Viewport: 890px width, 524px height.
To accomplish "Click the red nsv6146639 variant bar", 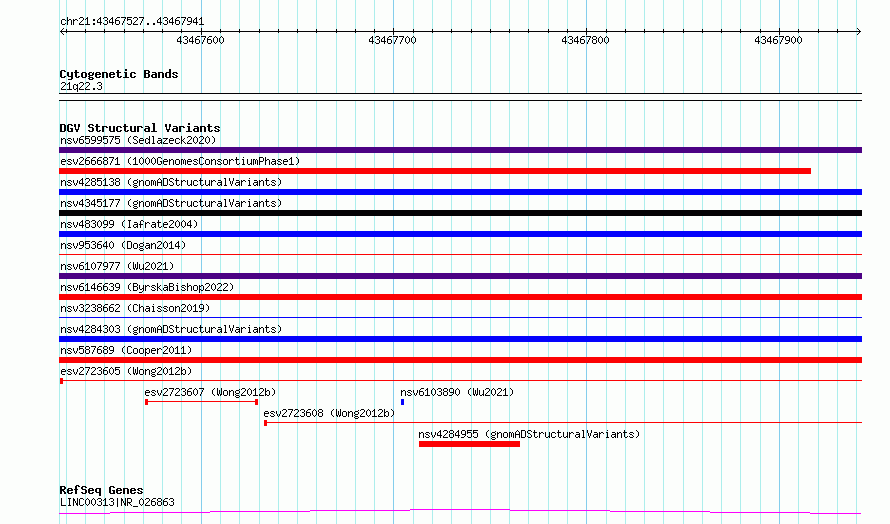I will point(460,297).
